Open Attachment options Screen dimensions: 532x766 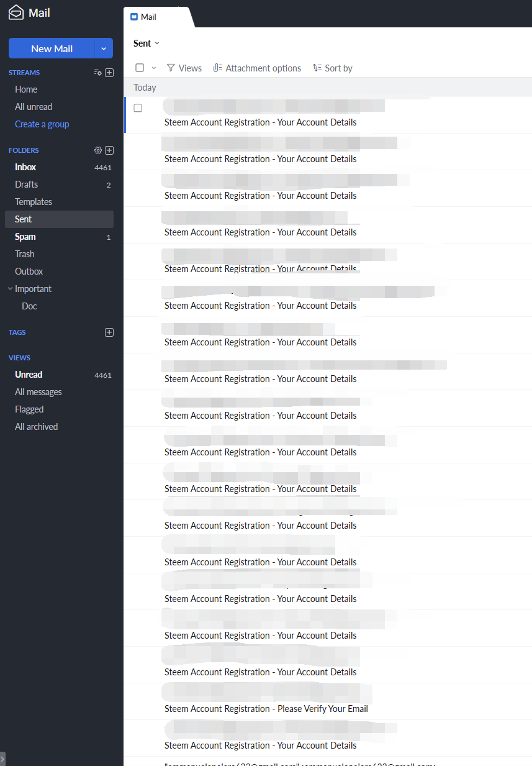click(x=257, y=68)
